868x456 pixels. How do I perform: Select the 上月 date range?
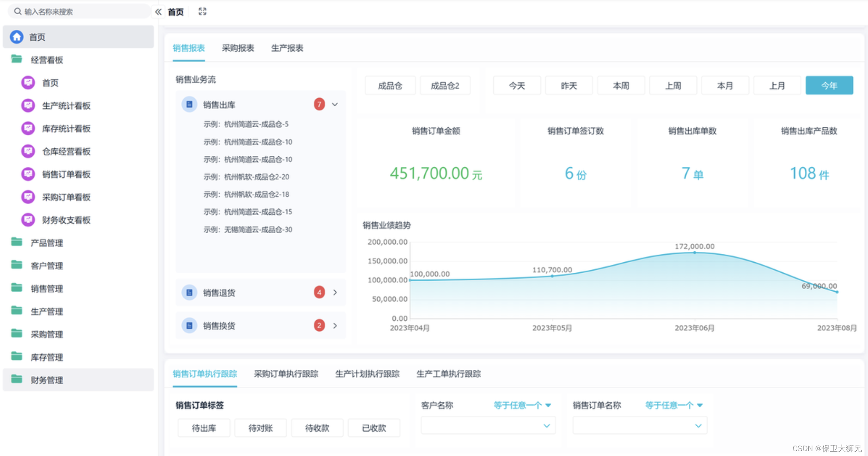click(777, 85)
